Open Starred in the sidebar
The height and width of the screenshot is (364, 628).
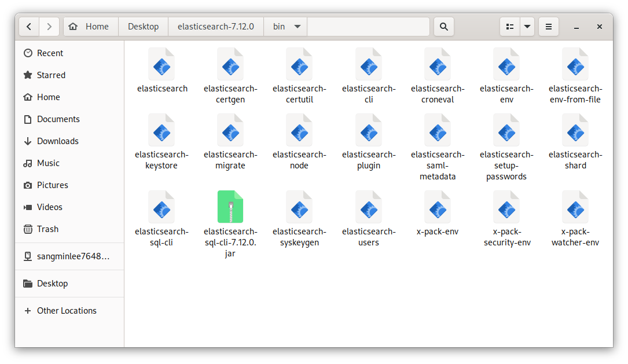coord(69,75)
